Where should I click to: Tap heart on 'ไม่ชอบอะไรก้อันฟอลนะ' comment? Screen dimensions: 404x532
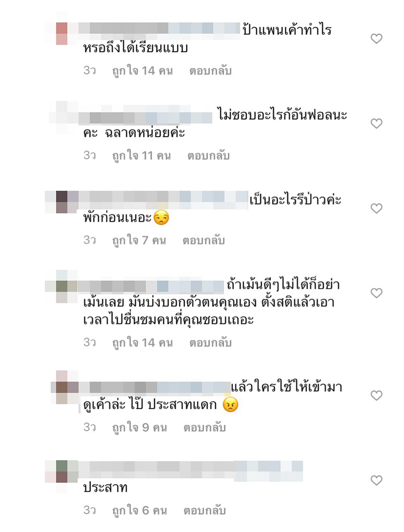click(376, 123)
